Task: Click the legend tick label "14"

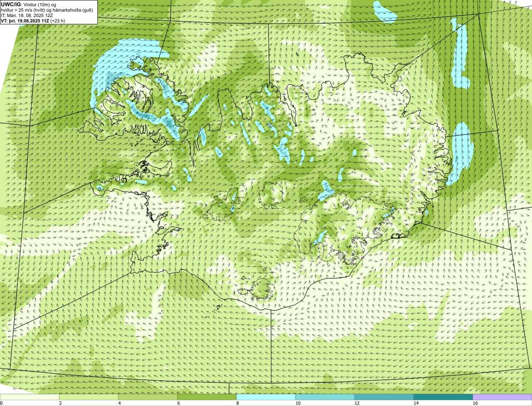Action: click(415, 403)
